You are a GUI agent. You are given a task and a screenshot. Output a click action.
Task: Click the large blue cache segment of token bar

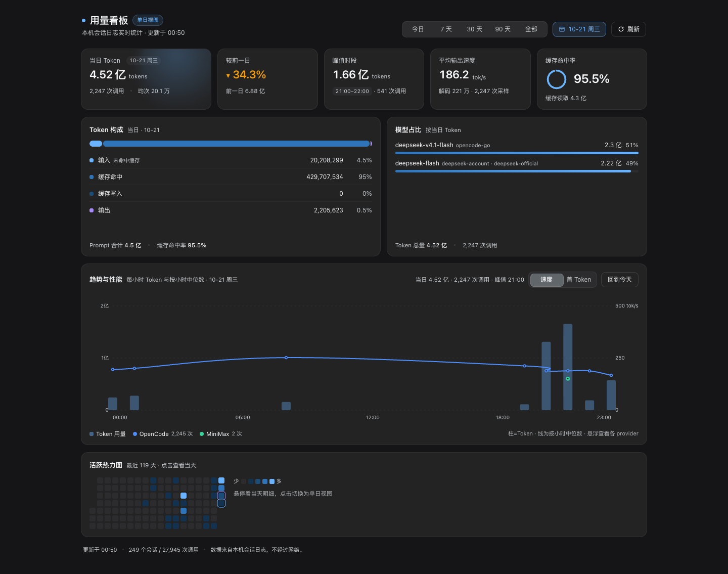[x=236, y=144]
